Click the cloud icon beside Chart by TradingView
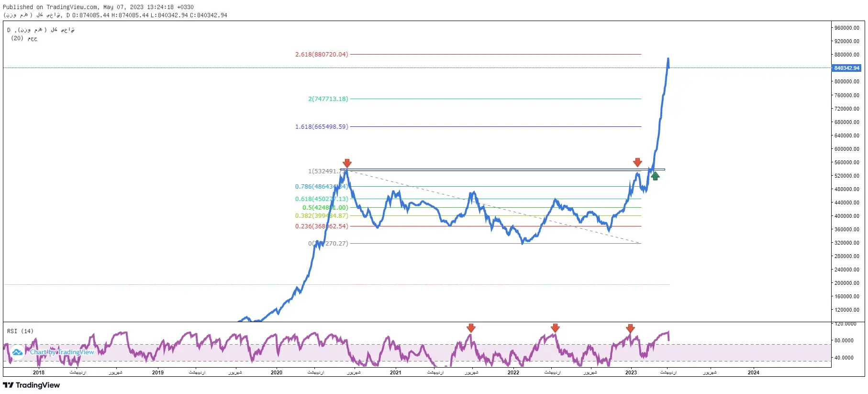868x394 pixels. [18, 352]
